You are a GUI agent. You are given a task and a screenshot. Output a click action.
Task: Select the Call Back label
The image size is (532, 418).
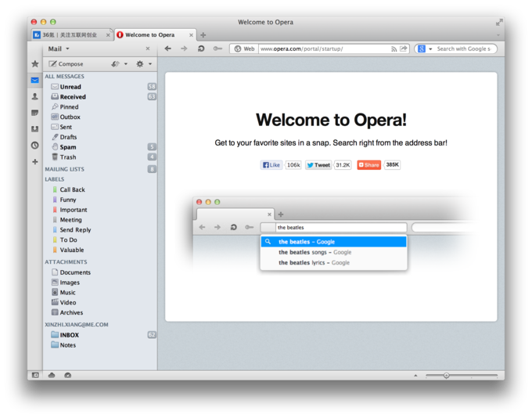point(100,189)
